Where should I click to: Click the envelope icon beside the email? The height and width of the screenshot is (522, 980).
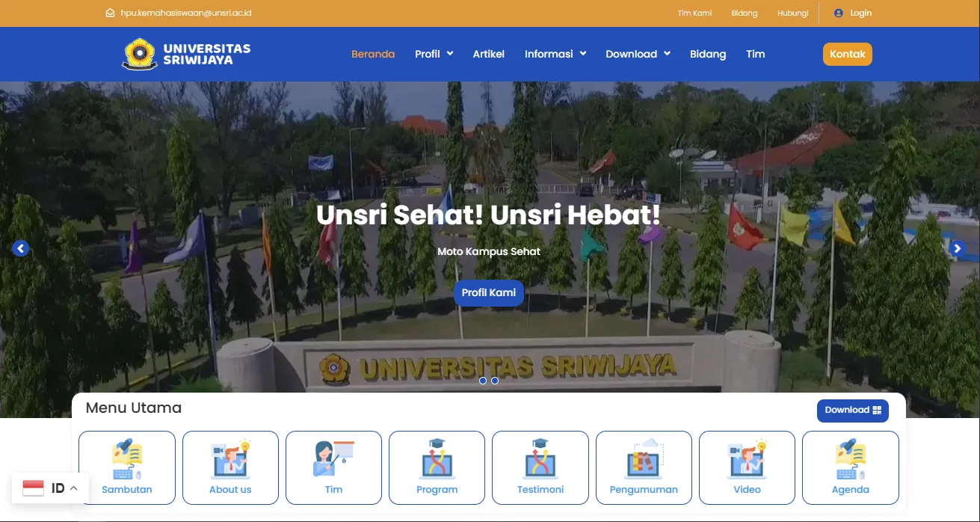coord(111,13)
